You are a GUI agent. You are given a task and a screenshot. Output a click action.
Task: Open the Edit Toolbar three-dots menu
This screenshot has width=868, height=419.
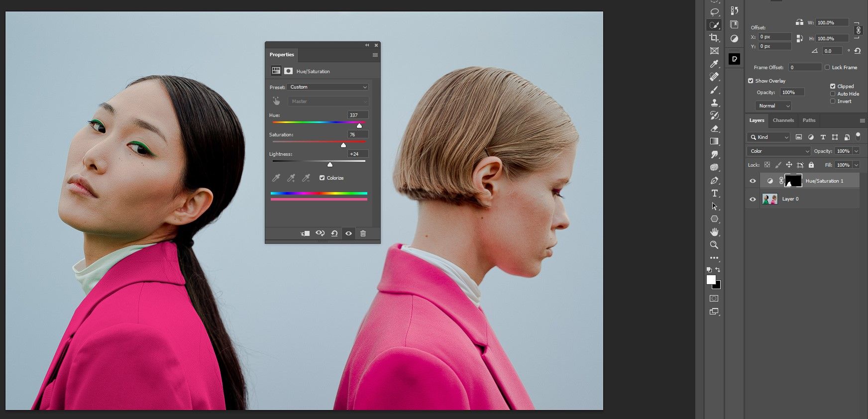[x=714, y=258]
